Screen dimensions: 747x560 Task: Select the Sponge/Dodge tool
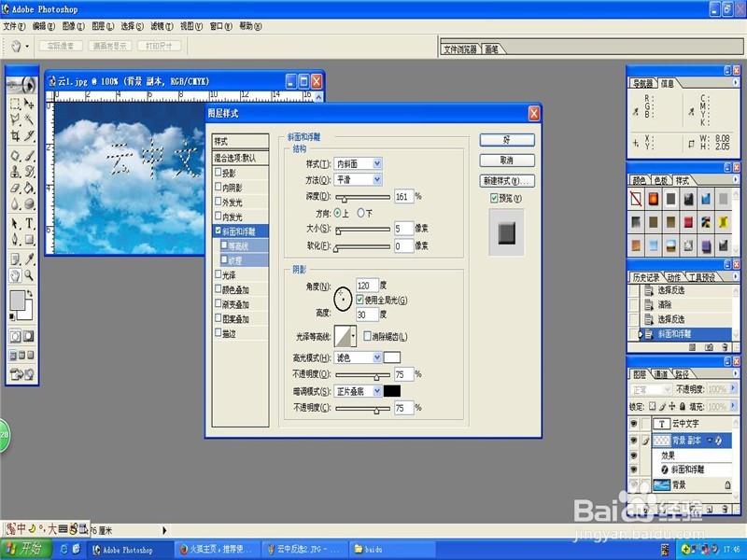29,203
